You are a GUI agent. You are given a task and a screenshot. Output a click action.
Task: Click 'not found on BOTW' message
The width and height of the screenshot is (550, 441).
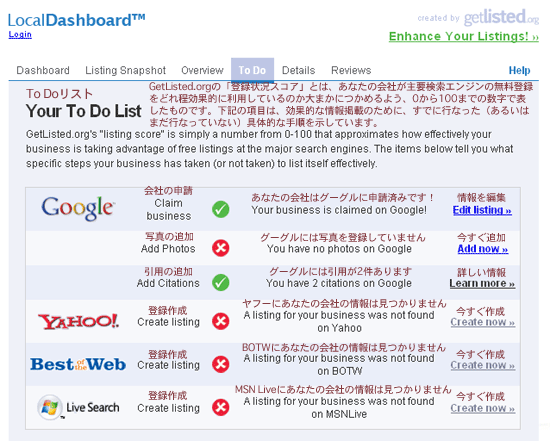(339, 365)
